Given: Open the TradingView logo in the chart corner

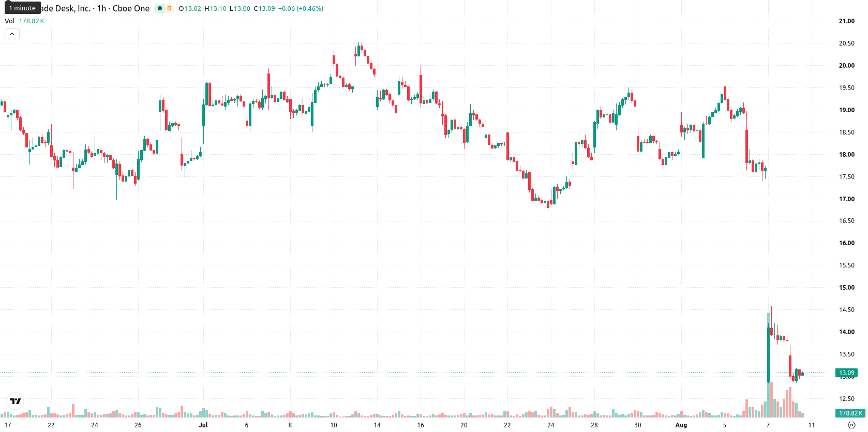Looking at the screenshot, I should pos(16,401).
